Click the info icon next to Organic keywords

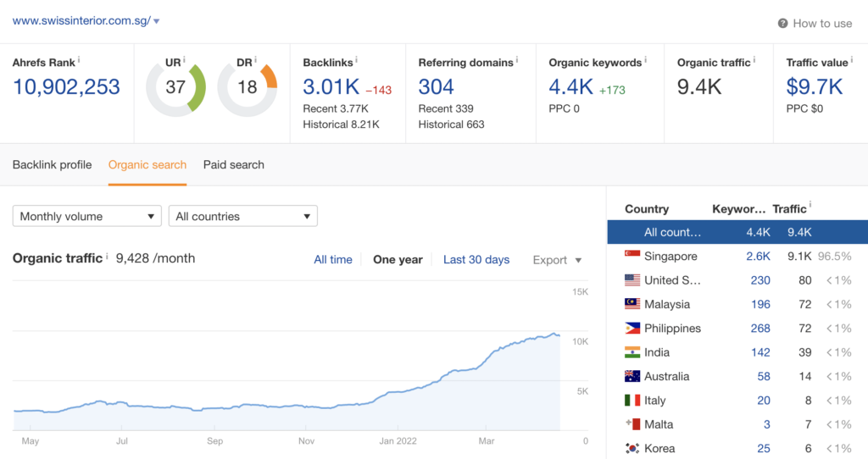pyautogui.click(x=646, y=60)
